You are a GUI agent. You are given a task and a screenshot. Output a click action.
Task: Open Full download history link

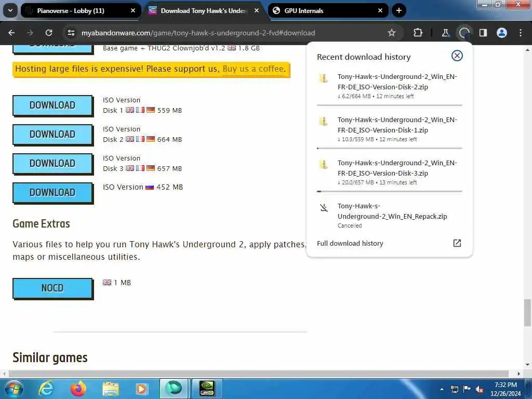(x=350, y=243)
